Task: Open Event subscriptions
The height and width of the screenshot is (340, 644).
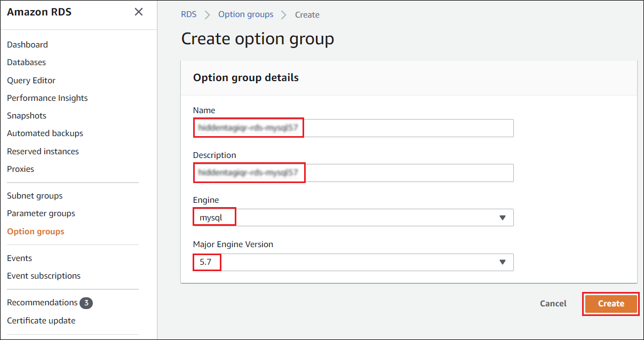Action: [44, 276]
